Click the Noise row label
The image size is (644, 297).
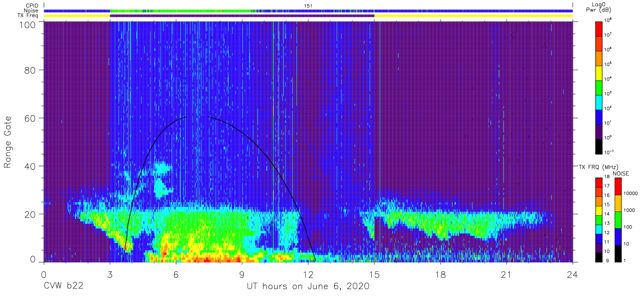click(x=31, y=10)
